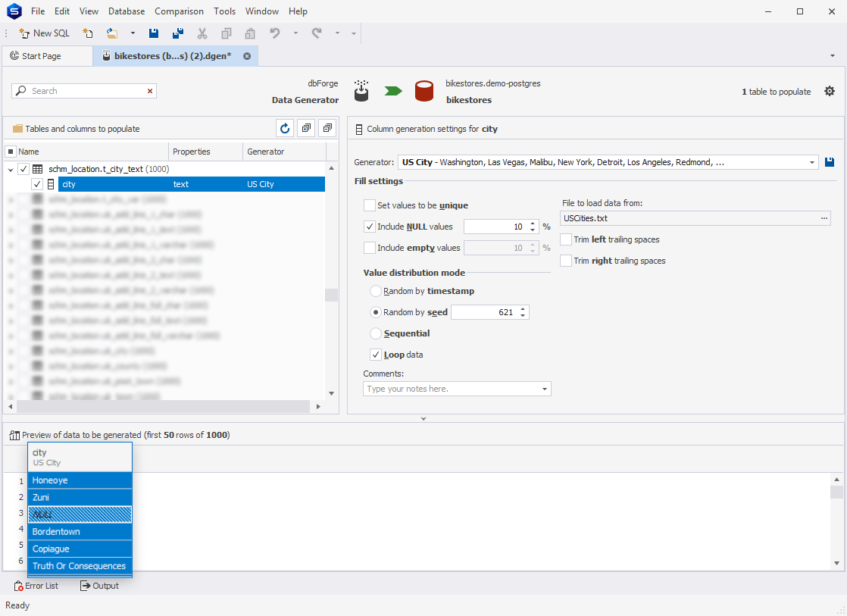Increase the seed value stepper

pyautogui.click(x=522, y=309)
